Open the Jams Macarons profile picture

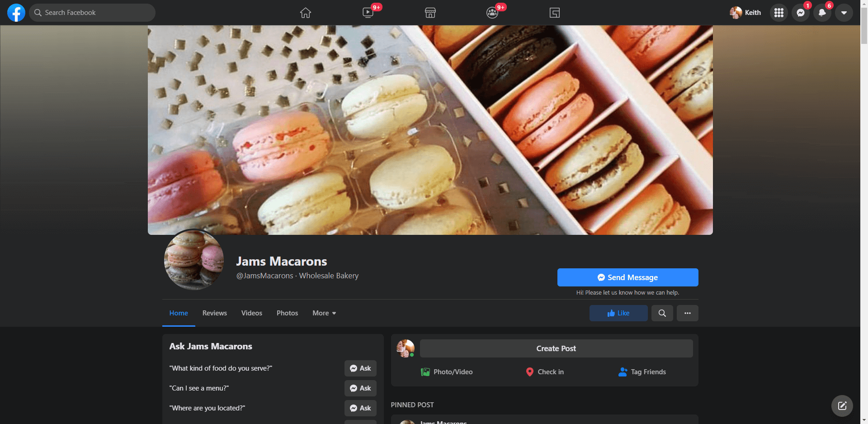click(x=194, y=260)
